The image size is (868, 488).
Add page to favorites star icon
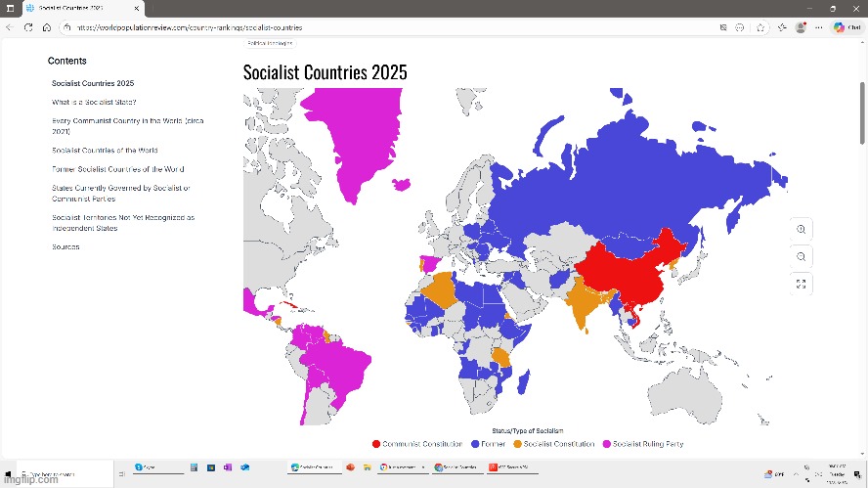coord(760,27)
